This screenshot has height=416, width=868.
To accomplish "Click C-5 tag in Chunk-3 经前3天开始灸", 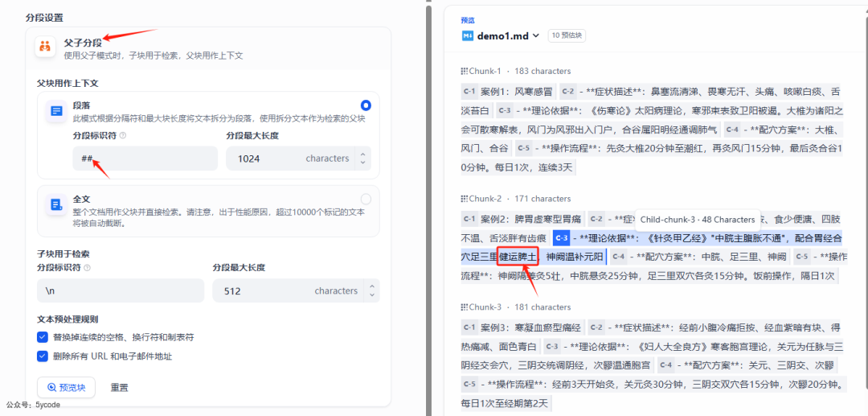I will coord(469,385).
